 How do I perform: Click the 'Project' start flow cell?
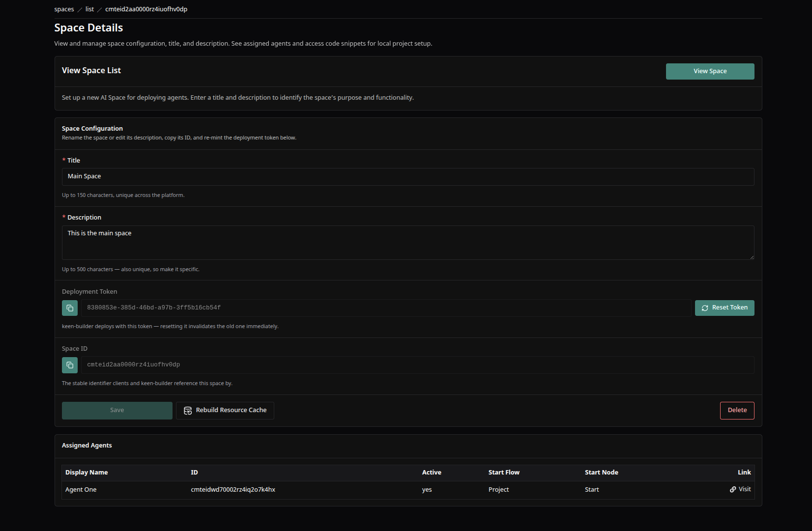click(x=498, y=490)
